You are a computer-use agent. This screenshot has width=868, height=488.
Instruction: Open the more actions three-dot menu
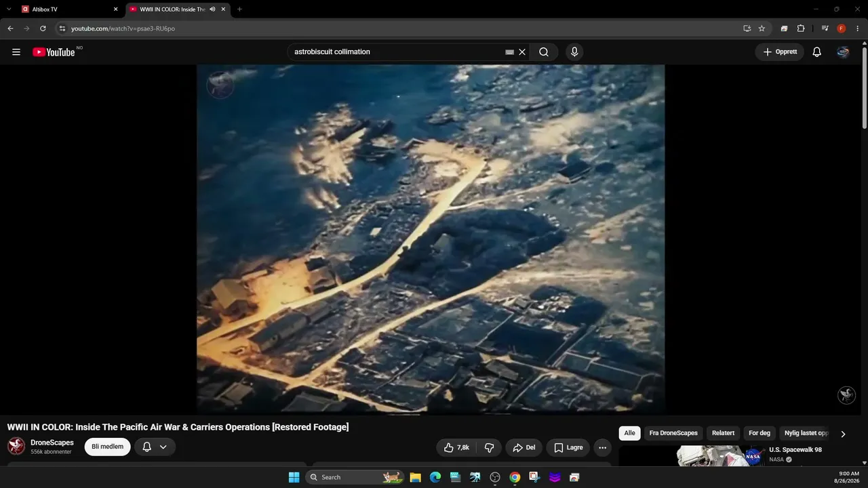602,447
